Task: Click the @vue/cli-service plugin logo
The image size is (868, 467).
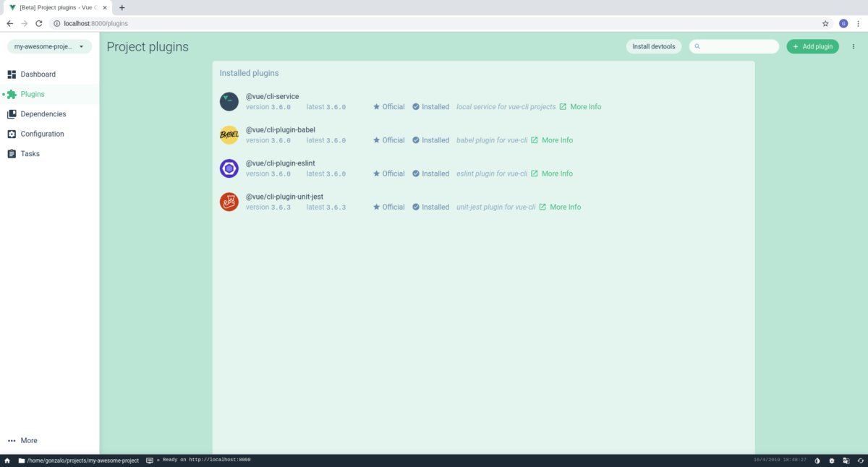Action: click(229, 102)
